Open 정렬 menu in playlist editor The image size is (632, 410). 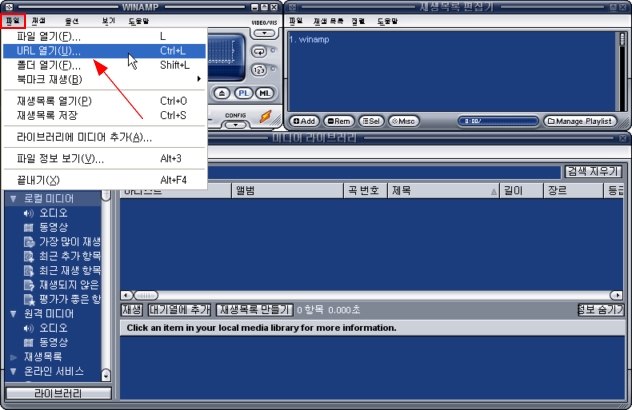(x=358, y=21)
